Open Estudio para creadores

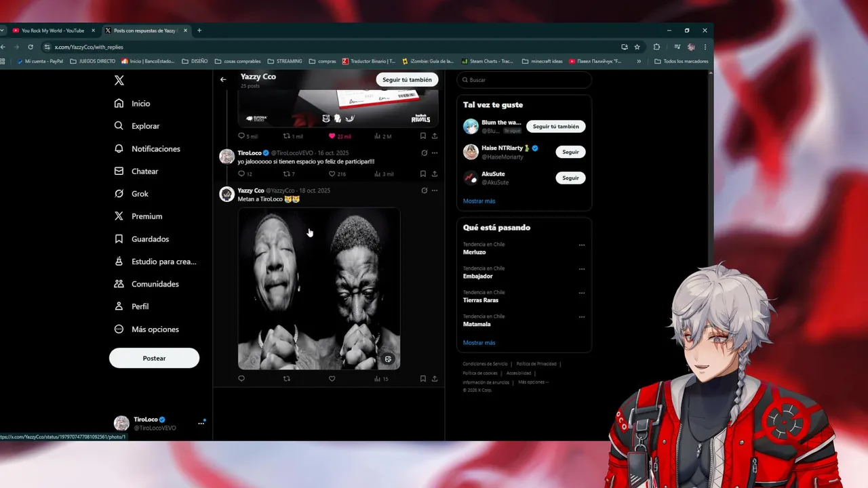[x=155, y=262]
